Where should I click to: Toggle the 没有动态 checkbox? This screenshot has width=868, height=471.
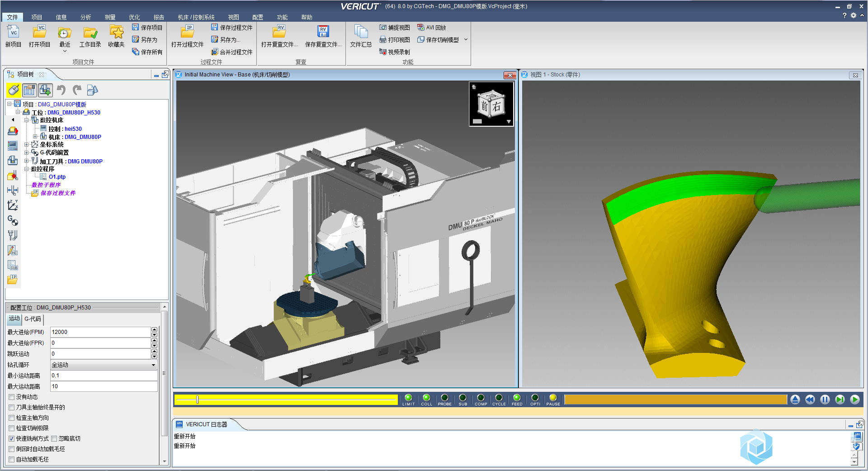(12, 397)
